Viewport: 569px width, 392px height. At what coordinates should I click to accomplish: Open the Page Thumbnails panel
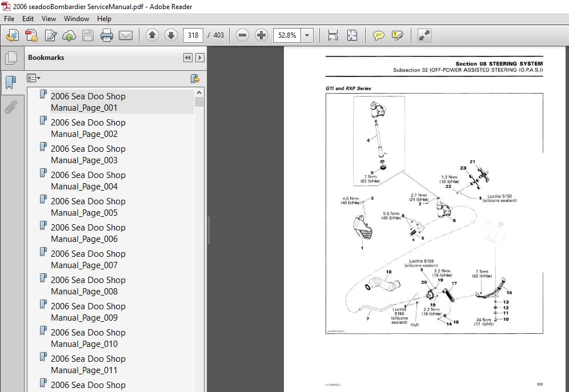[x=11, y=58]
